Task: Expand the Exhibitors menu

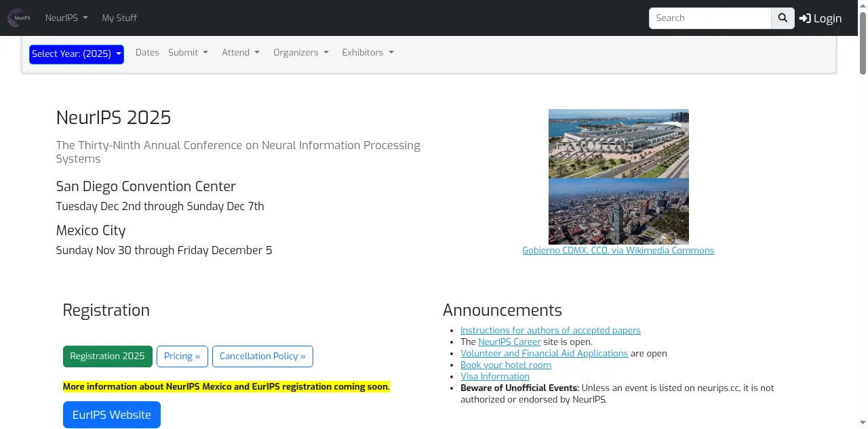Action: pos(368,53)
